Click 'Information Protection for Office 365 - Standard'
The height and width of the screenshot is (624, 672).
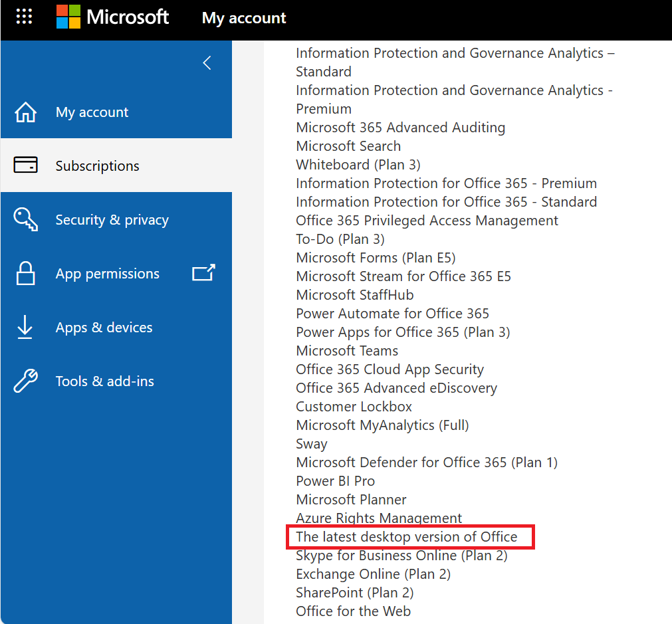446,202
